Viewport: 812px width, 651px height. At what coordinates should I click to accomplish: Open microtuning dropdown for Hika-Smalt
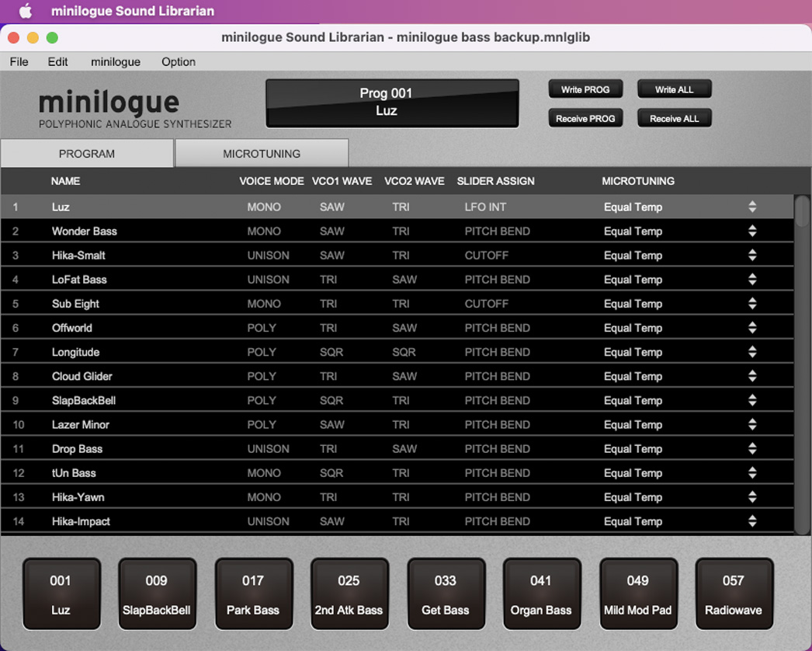(752, 255)
